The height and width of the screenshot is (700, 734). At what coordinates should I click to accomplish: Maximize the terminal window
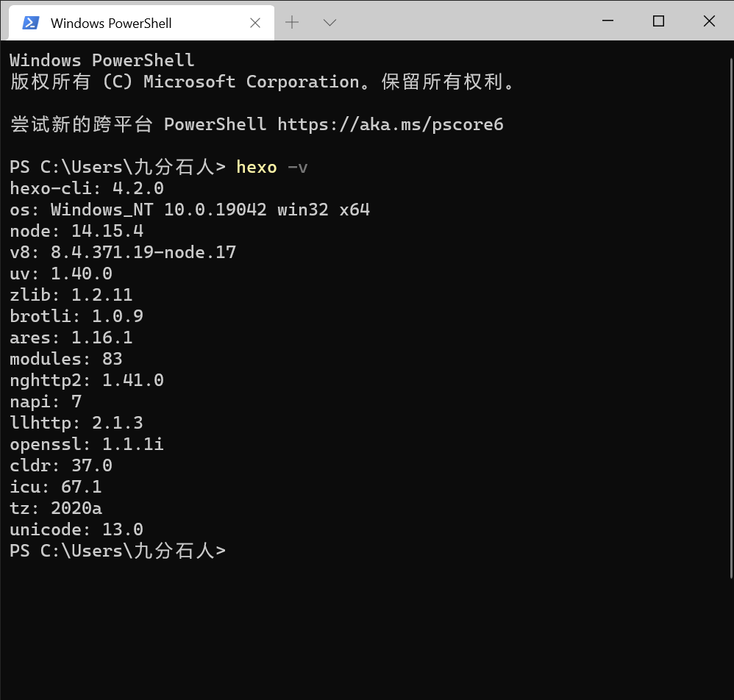tap(658, 21)
